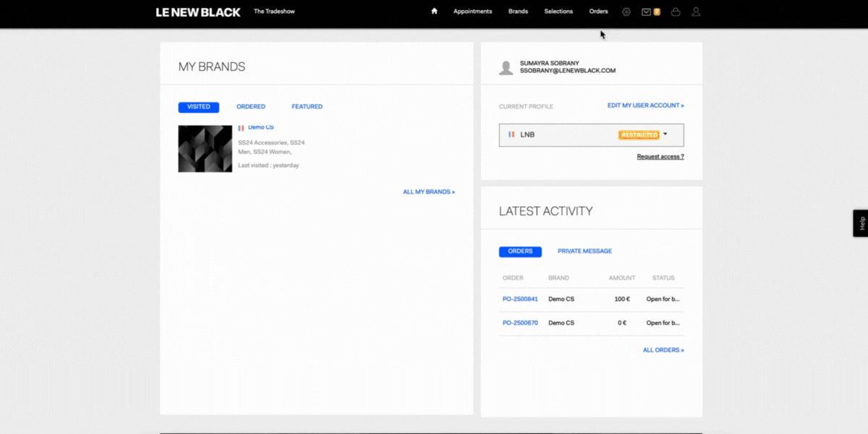This screenshot has width=868, height=434.
Task: Open the Orders menu in the navbar
Action: coord(599,12)
